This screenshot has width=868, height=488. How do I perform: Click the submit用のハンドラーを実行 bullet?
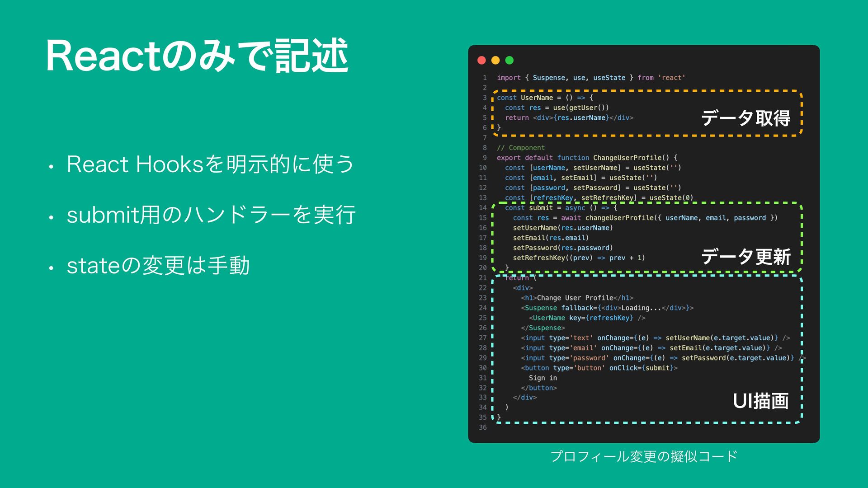click(x=211, y=215)
